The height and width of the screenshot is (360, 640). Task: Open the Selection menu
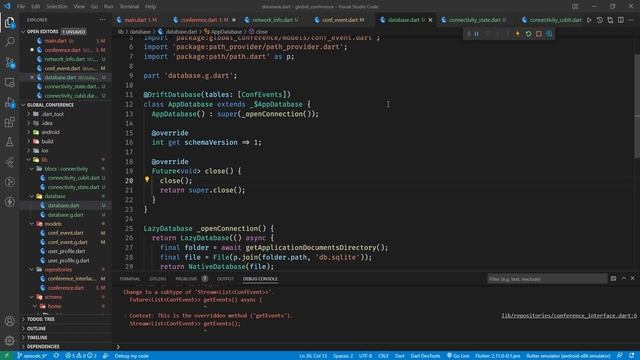click(x=56, y=7)
